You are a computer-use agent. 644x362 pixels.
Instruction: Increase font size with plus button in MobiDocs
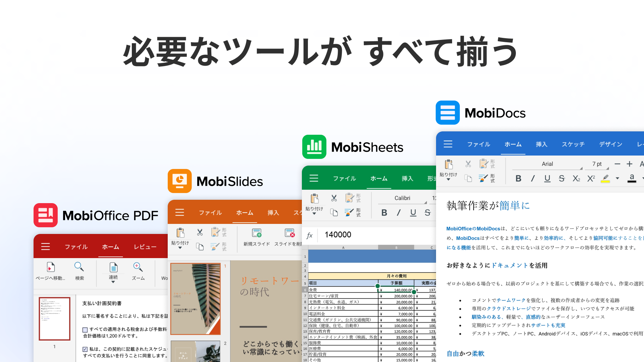(630, 164)
